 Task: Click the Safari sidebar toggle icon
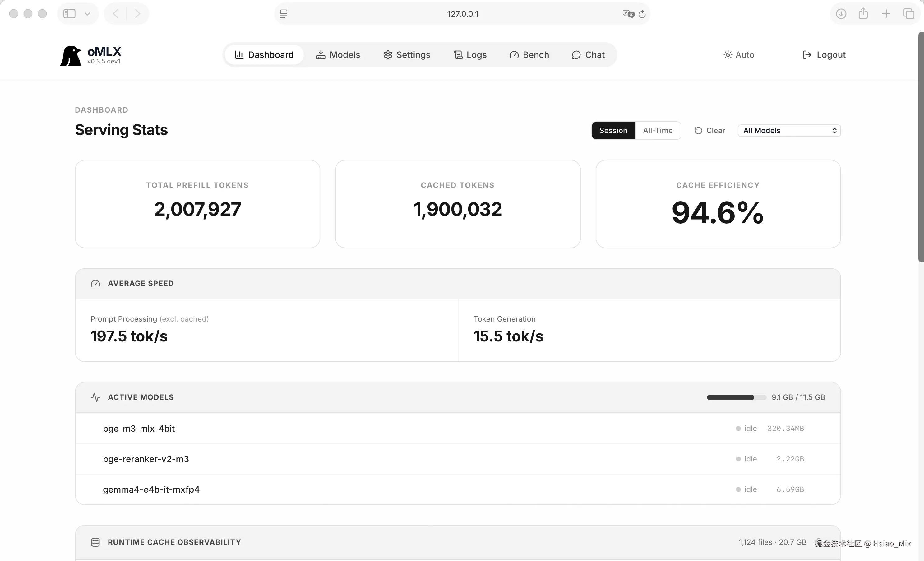pos(69,14)
